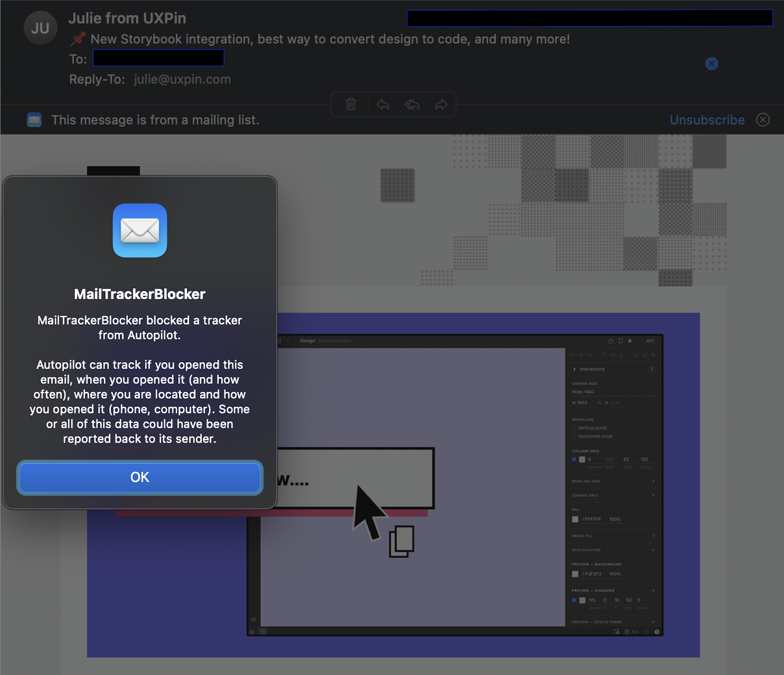784x675 pixels.
Task: Open the julie@uxpin.com Reply-To address
Action: pos(182,79)
